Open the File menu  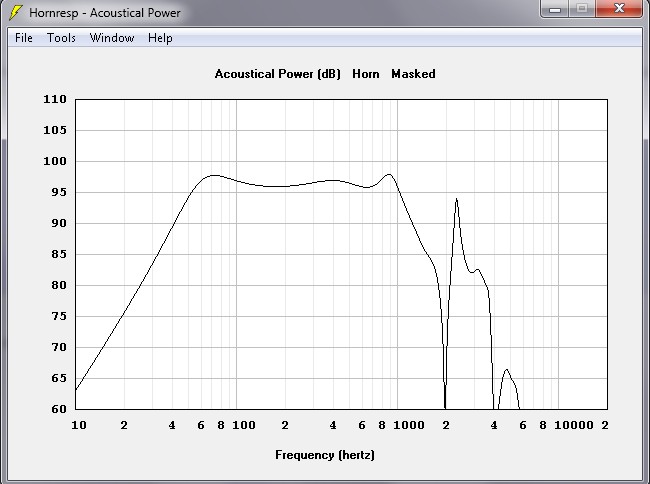coord(24,38)
